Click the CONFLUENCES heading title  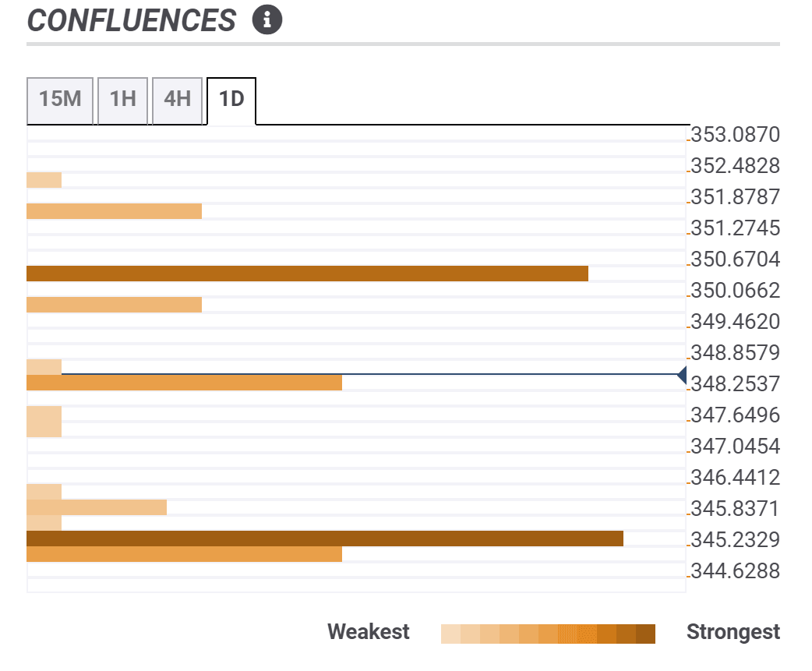(131, 21)
